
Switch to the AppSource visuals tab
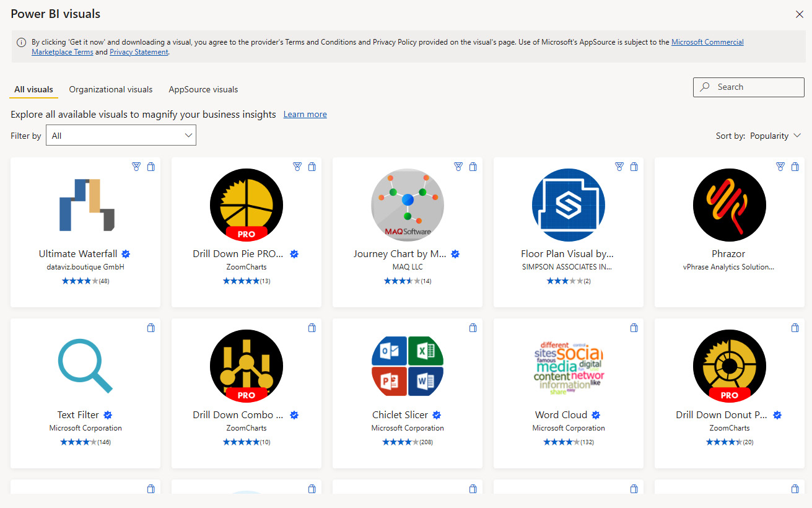tap(203, 89)
